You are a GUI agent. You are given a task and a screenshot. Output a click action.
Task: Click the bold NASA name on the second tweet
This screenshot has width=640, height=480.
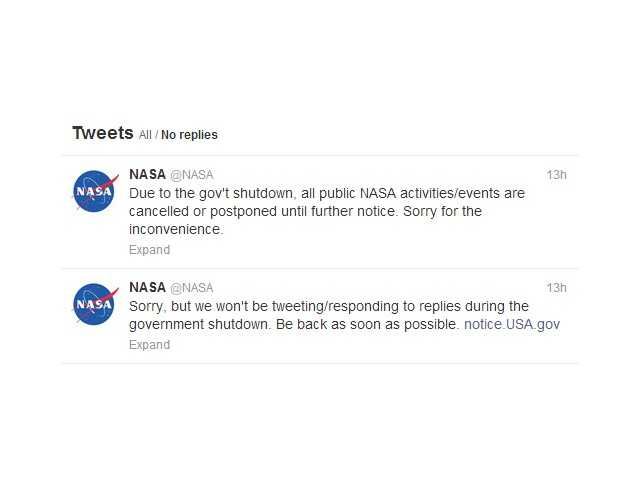[147, 287]
